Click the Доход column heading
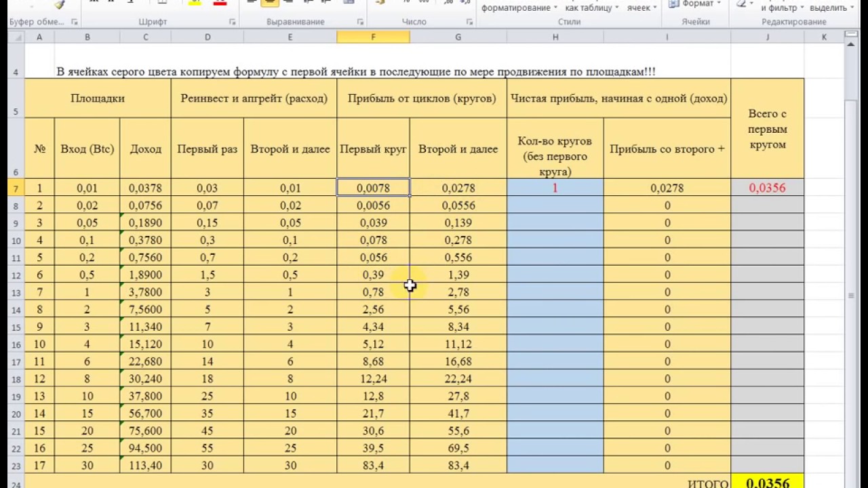Image resolution: width=868 pixels, height=488 pixels. click(145, 149)
